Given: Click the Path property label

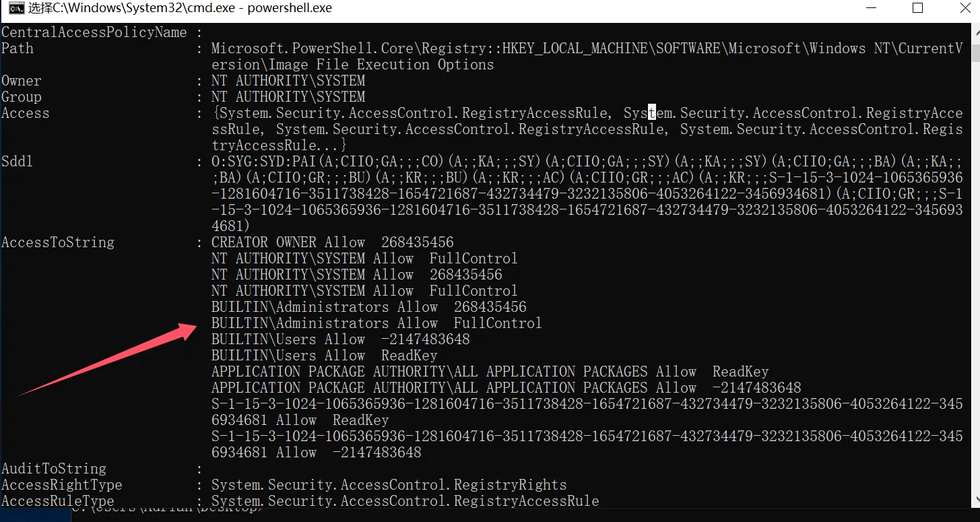Looking at the screenshot, I should coord(18,48).
